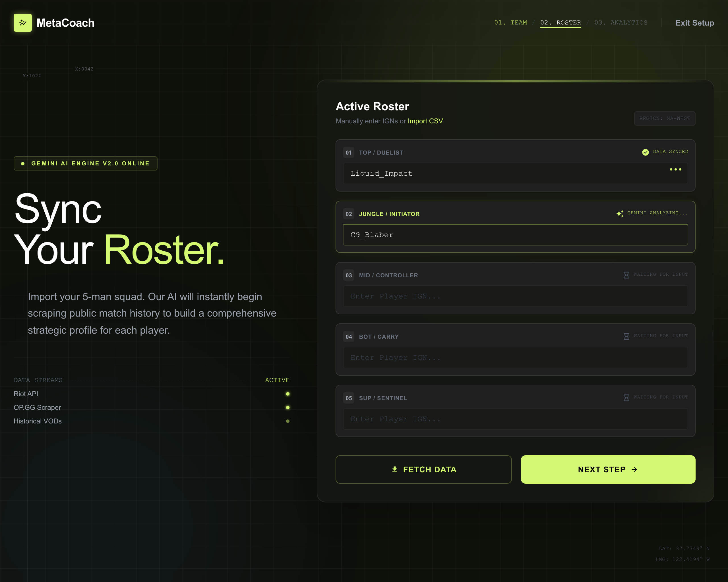Click the Mid / Controller IGN field
Viewport: 728px width, 582px height.
coord(515,296)
